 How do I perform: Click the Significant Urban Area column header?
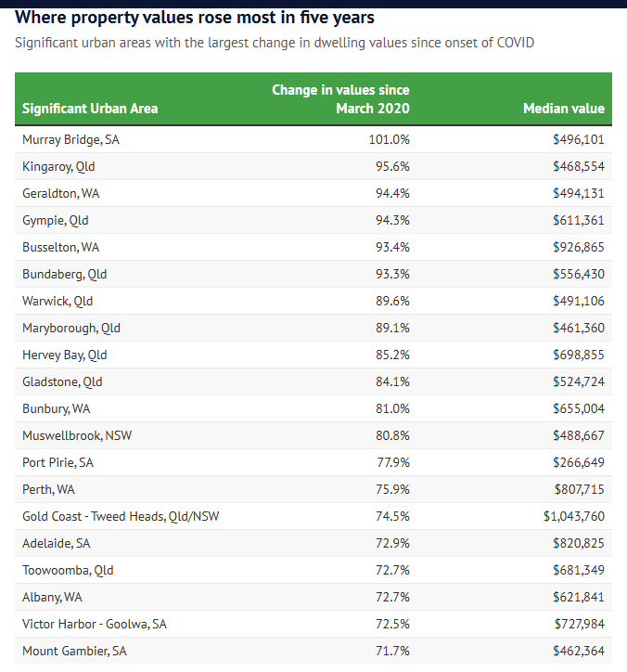point(90,109)
